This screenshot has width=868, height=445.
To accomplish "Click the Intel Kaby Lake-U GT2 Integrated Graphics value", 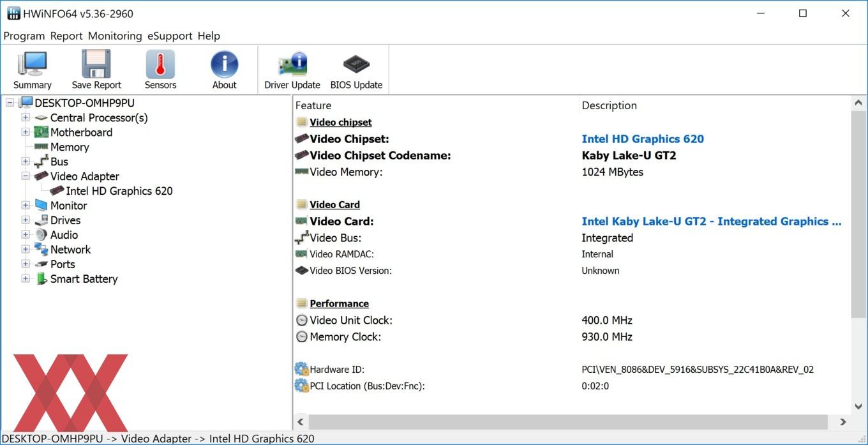I will 712,222.
